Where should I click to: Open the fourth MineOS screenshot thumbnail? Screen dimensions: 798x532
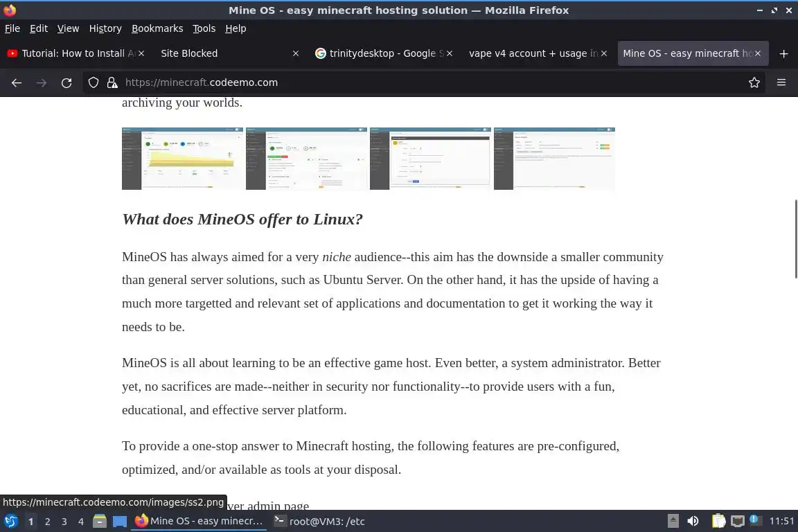click(x=554, y=159)
